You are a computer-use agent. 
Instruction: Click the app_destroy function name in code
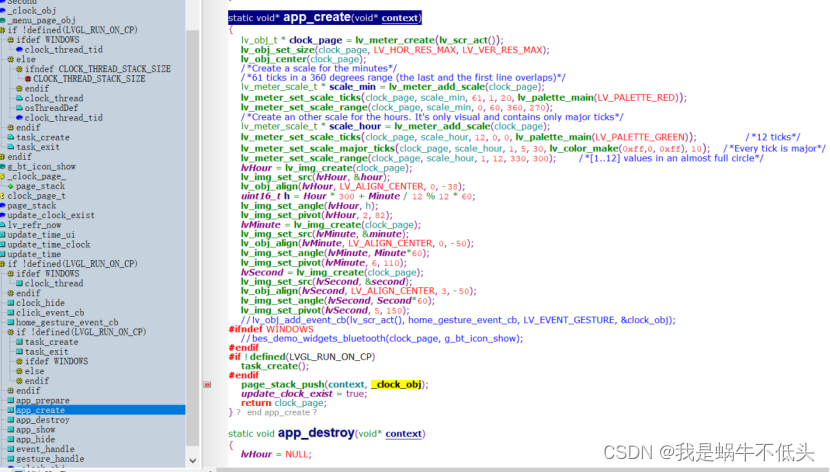point(315,433)
